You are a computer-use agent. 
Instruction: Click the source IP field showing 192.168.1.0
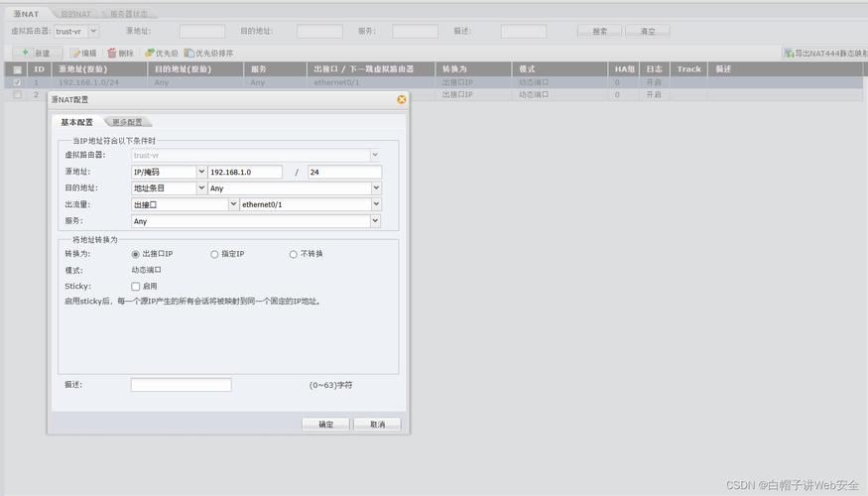[x=245, y=172]
